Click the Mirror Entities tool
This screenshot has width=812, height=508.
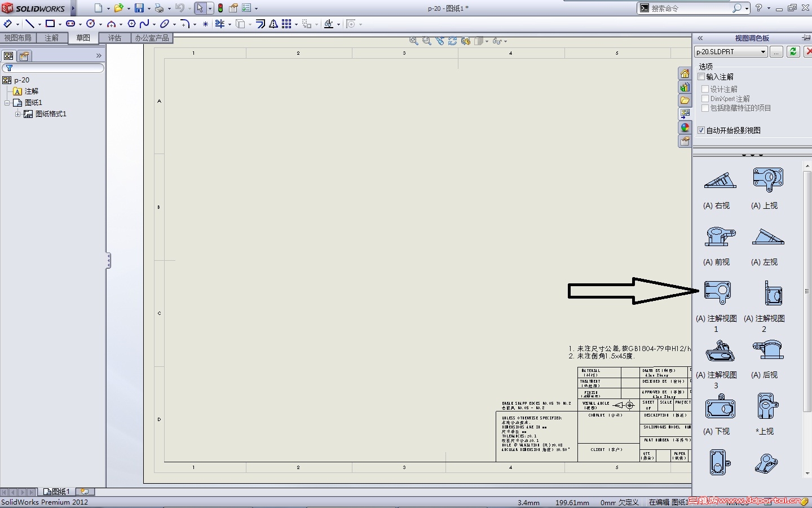(273, 24)
